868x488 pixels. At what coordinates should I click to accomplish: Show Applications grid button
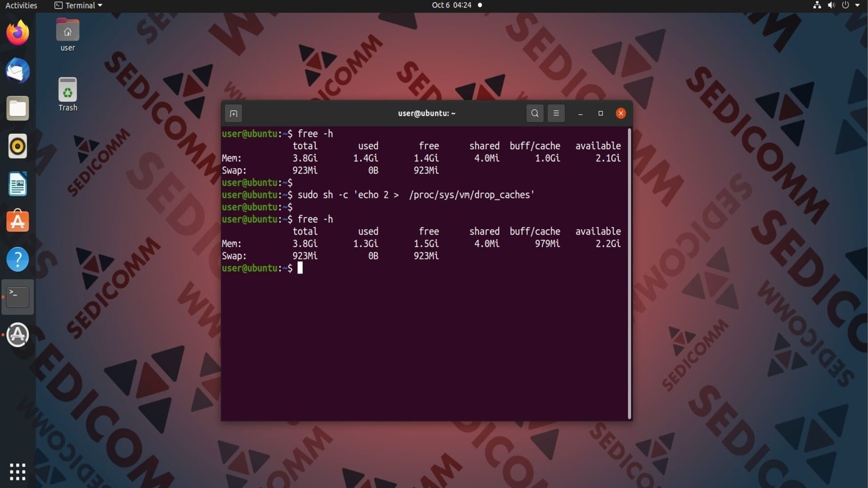click(x=18, y=472)
